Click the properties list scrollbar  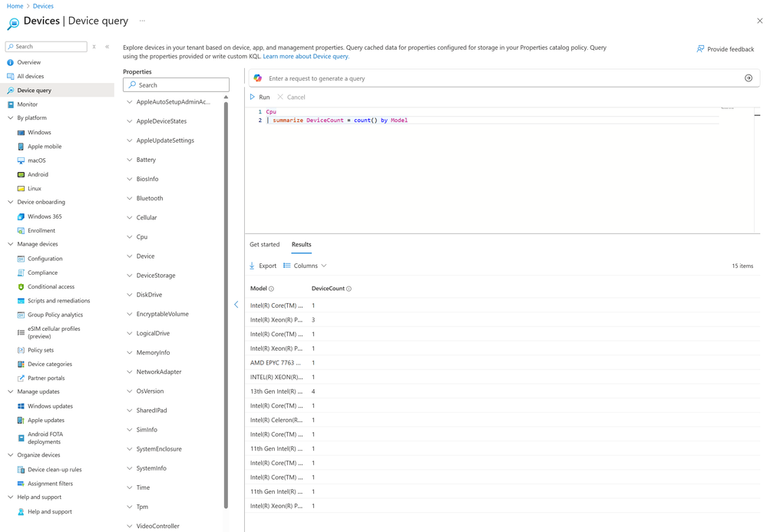pos(226,303)
